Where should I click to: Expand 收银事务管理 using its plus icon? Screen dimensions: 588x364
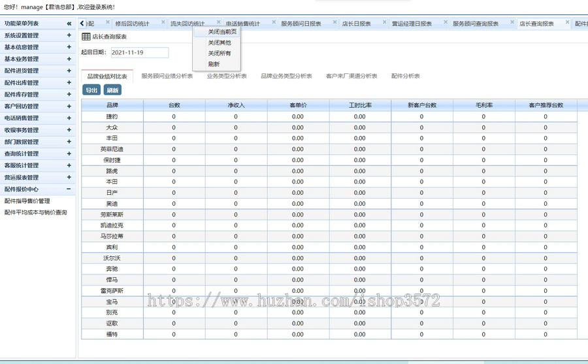click(69, 130)
